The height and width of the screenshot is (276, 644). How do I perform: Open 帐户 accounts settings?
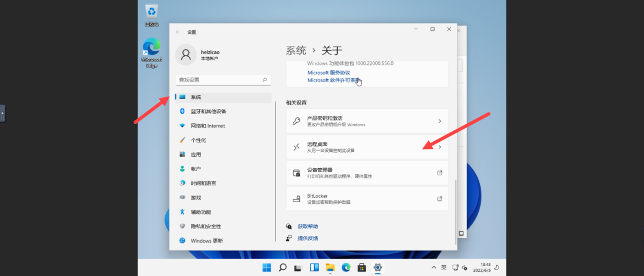coord(224,169)
